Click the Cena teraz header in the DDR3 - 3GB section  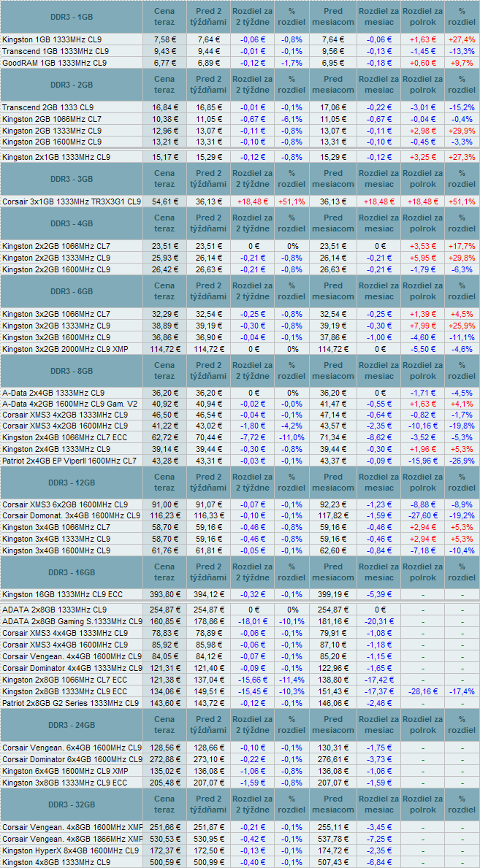[x=164, y=179]
